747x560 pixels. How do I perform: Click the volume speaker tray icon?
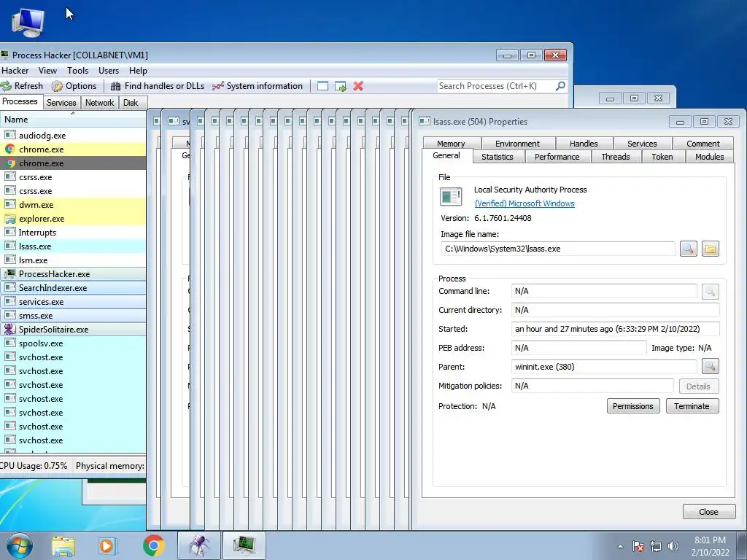click(x=673, y=546)
